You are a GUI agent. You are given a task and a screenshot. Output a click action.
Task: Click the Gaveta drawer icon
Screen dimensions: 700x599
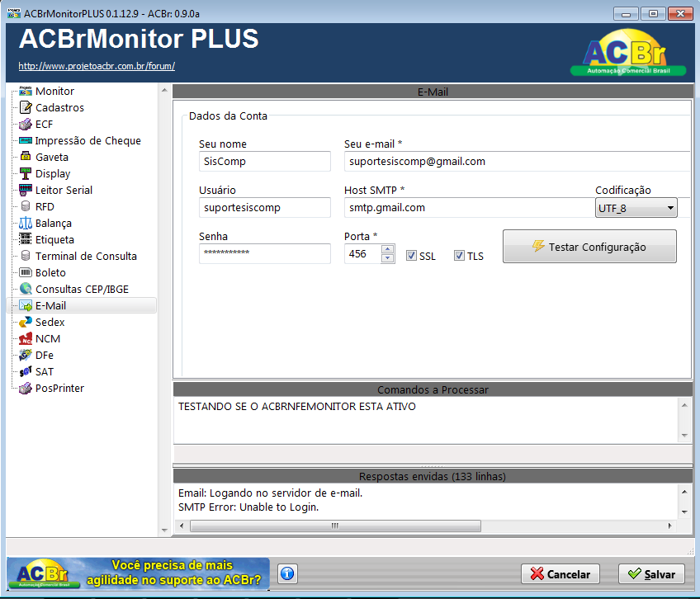coord(26,157)
